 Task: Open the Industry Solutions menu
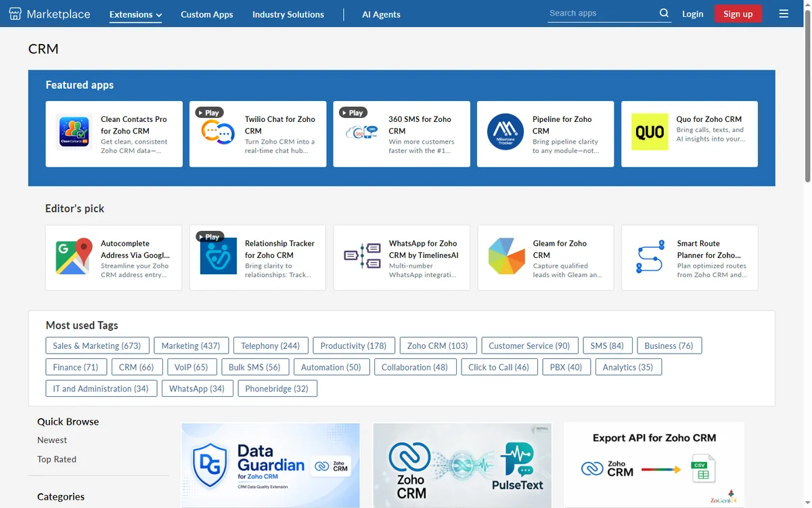point(288,14)
